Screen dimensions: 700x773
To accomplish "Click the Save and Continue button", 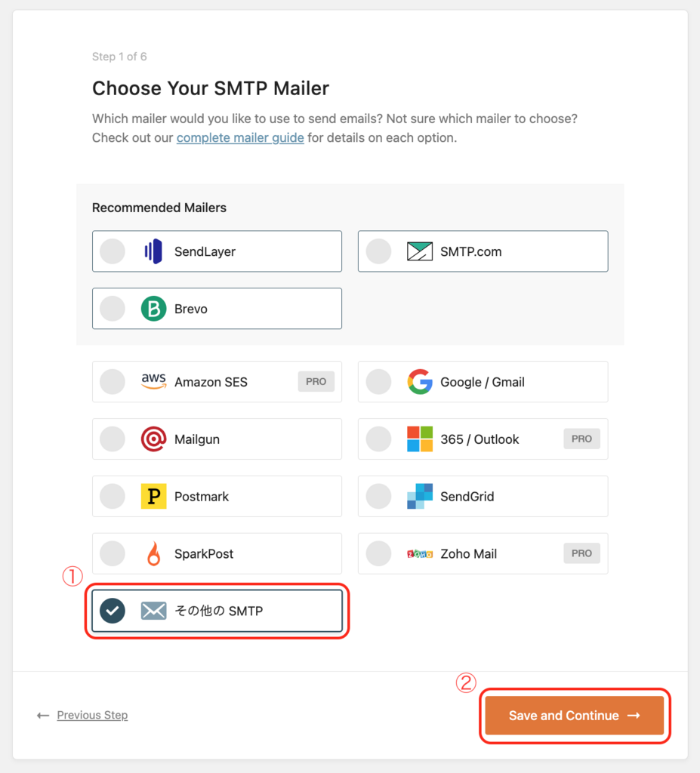I will [x=574, y=716].
